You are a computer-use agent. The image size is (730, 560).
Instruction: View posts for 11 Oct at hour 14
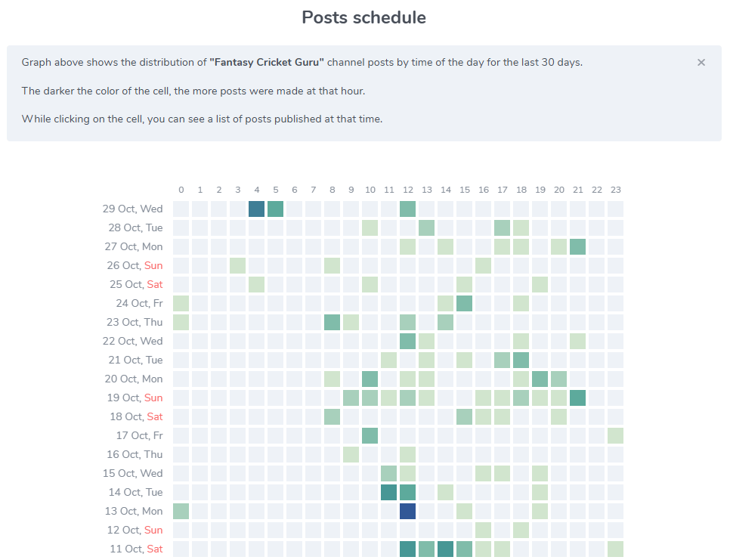[446, 549]
